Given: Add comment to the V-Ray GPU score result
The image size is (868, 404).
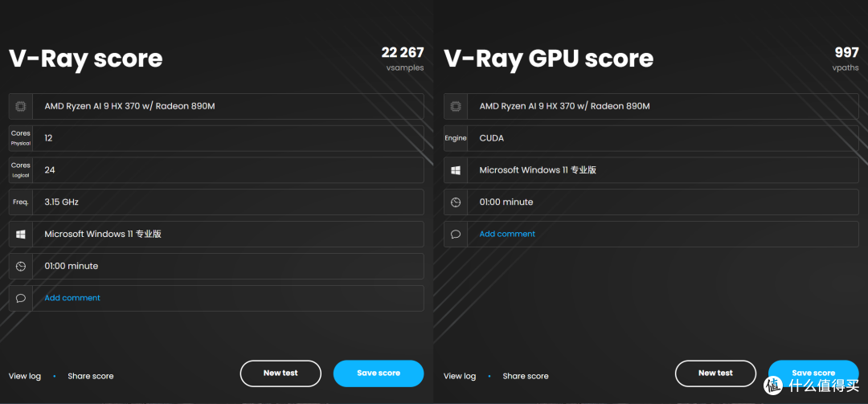Looking at the screenshot, I should tap(507, 234).
